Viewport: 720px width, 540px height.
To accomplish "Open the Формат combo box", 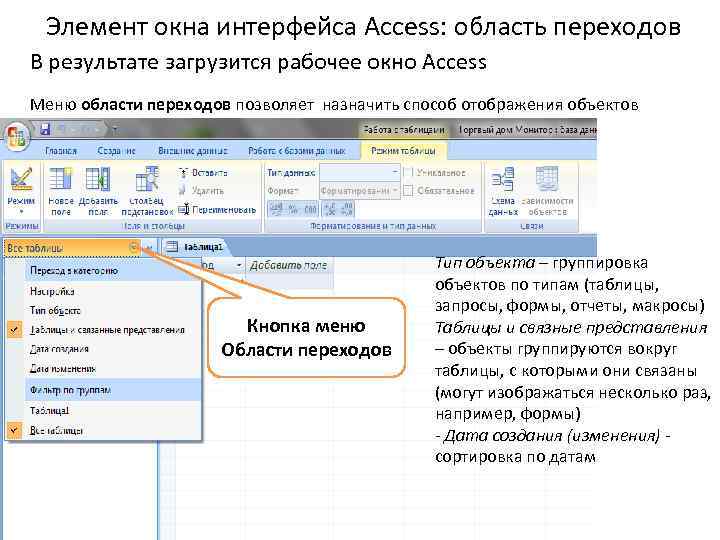I will pos(360,190).
